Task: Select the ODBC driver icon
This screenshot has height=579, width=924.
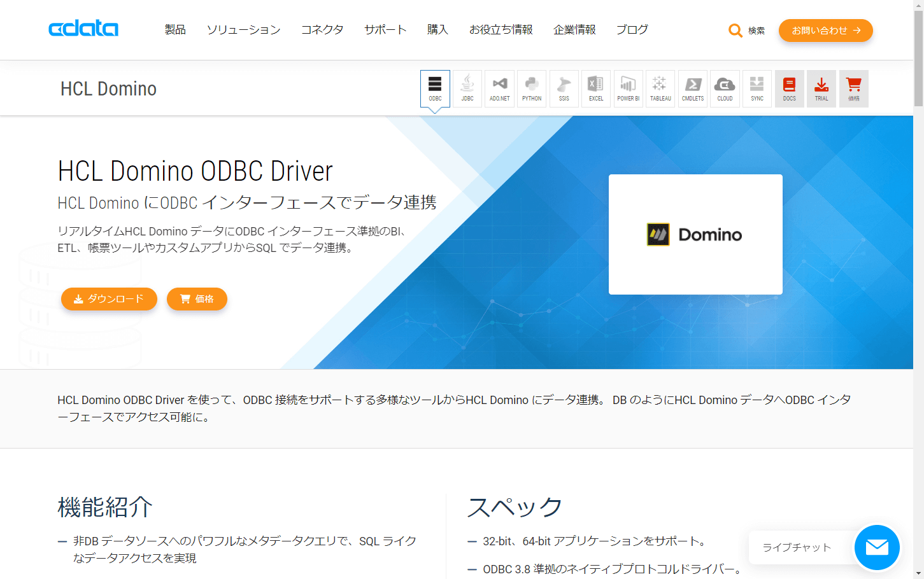Action: coord(435,88)
